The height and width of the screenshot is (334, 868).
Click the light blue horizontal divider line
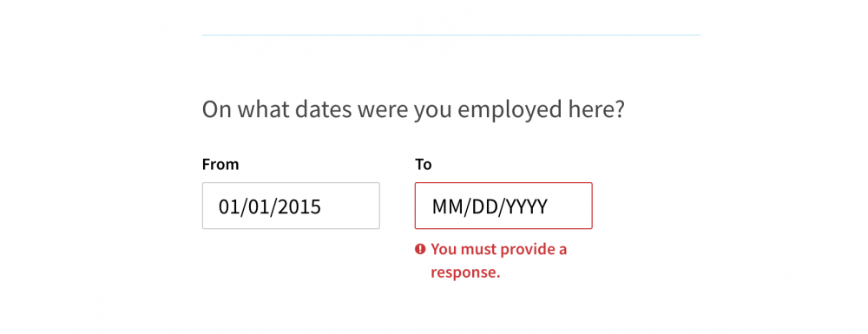451,35
